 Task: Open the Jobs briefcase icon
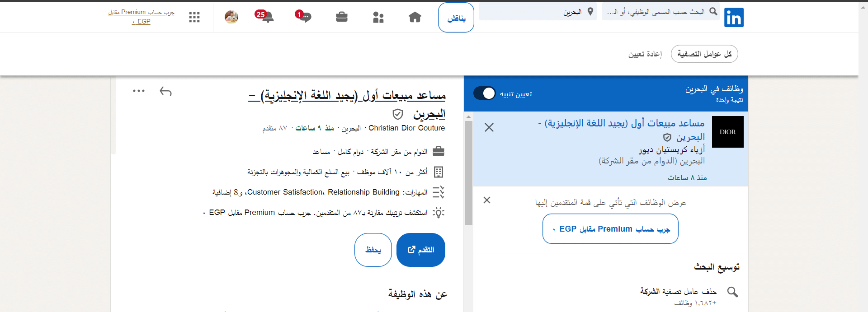click(342, 17)
